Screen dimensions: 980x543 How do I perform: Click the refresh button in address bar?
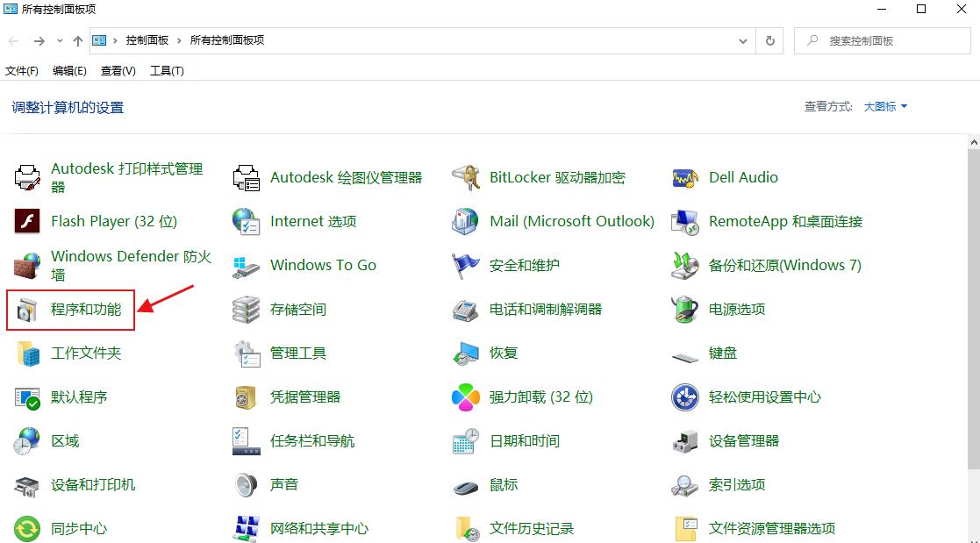point(769,40)
